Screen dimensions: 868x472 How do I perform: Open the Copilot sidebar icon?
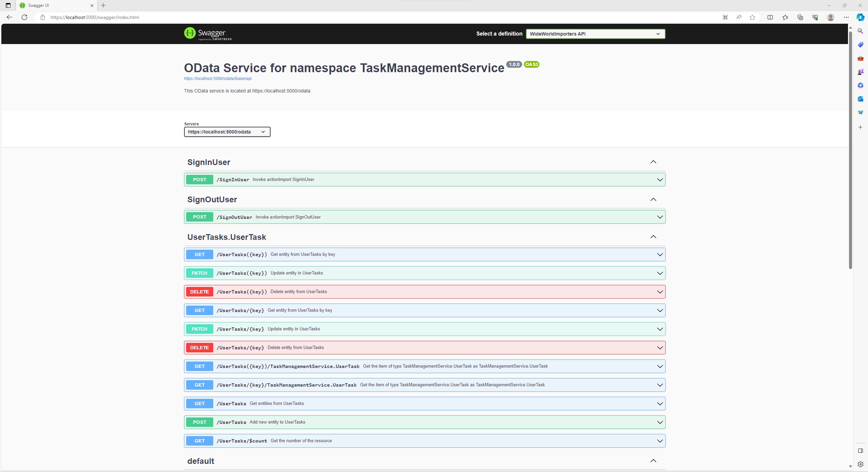tap(861, 17)
